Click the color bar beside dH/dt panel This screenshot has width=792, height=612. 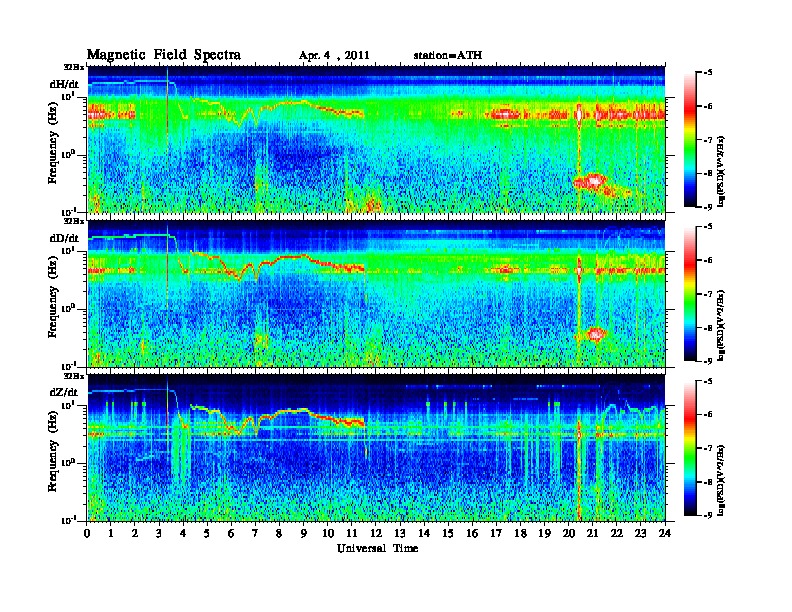[689, 140]
